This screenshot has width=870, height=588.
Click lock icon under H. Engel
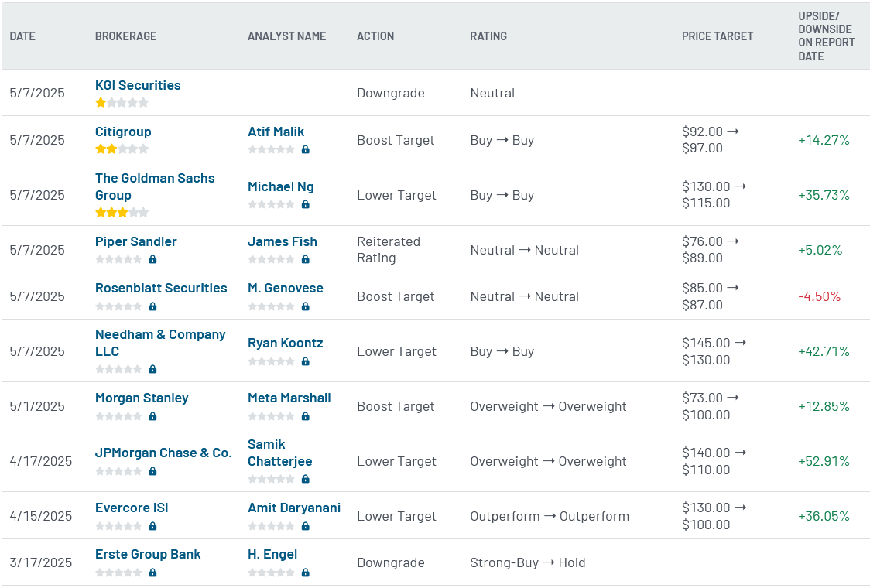(x=305, y=573)
